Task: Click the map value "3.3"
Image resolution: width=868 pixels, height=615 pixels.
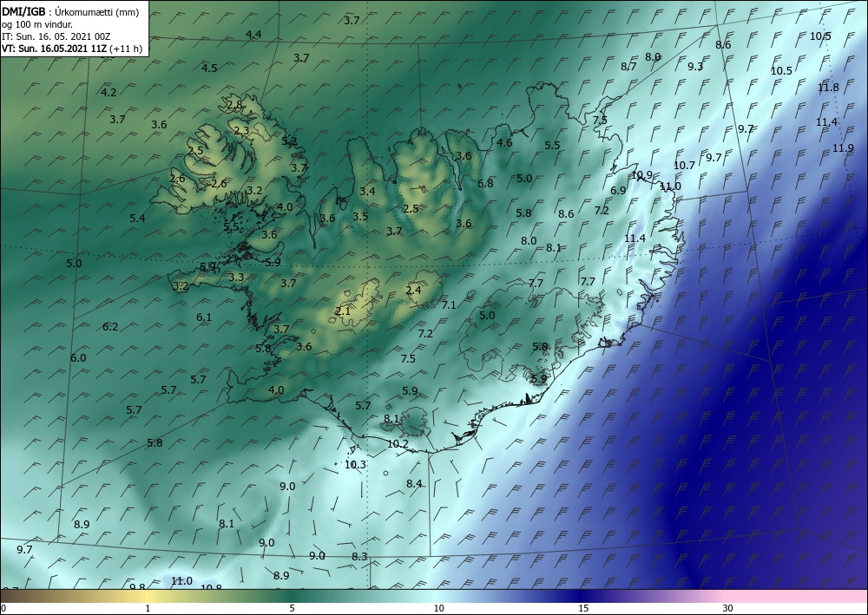Action: pos(236,277)
